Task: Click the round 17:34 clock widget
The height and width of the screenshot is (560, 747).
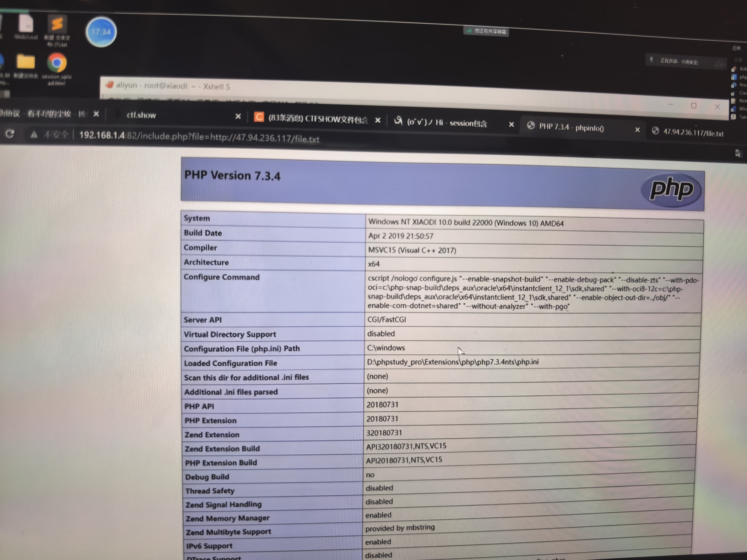Action: pyautogui.click(x=101, y=32)
